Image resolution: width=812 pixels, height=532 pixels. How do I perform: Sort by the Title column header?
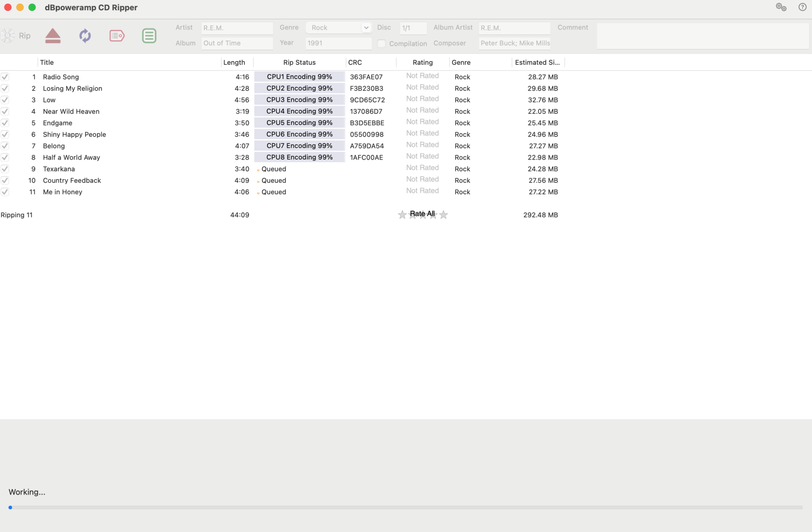pos(129,62)
